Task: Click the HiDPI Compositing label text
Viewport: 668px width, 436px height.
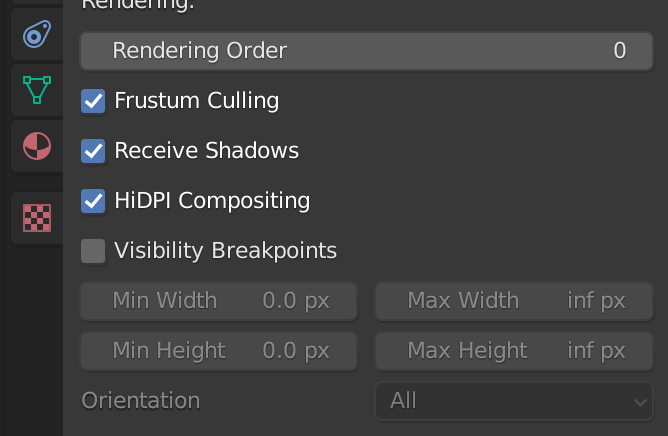Action: (x=212, y=201)
